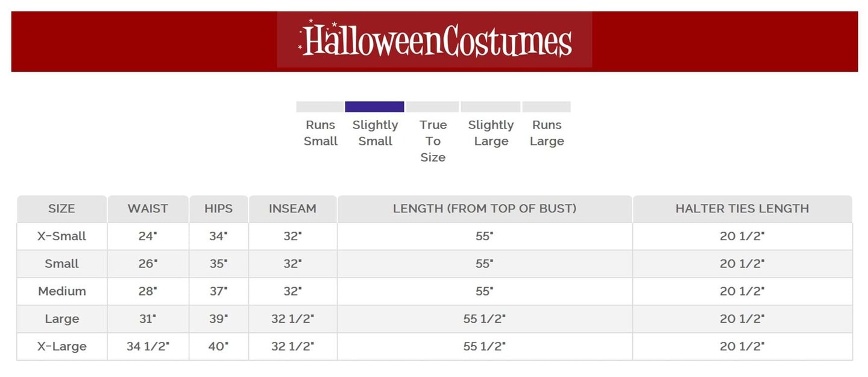Choose the Slightly Large fit segment
Viewport: 868px width, 377px height.
click(491, 107)
